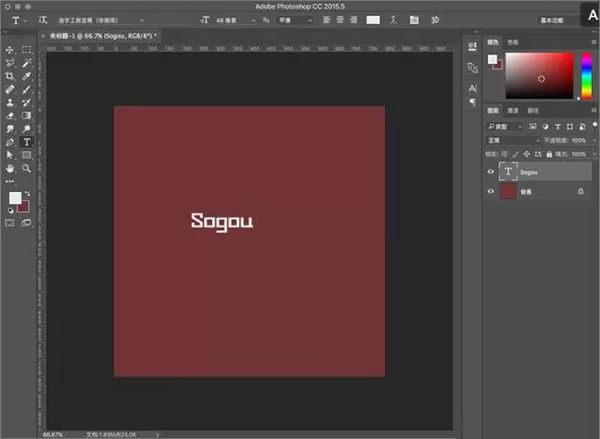Open the layer blend mode dropdown
The height and width of the screenshot is (439, 600).
click(x=513, y=140)
